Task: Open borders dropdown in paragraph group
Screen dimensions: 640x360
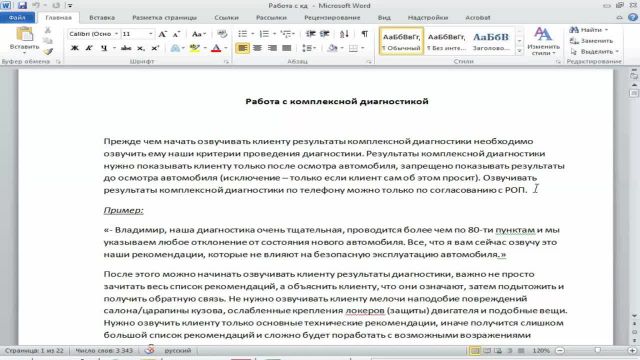Action: [x=363, y=48]
